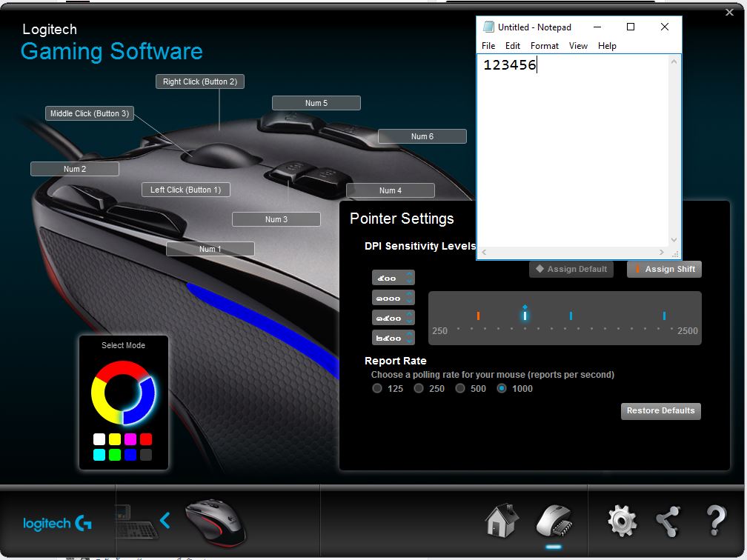Click the Num 6 button label
The width and height of the screenshot is (747, 560).
coord(422,136)
